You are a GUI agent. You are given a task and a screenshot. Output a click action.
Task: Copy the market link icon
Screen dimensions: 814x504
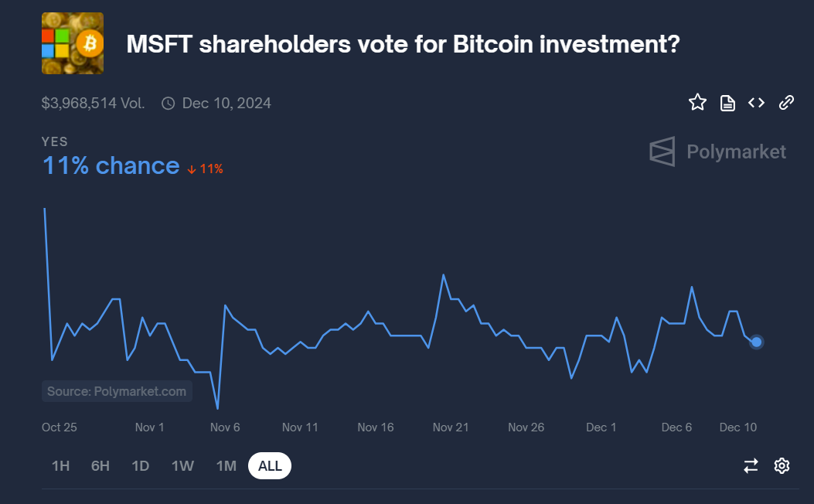pos(786,102)
